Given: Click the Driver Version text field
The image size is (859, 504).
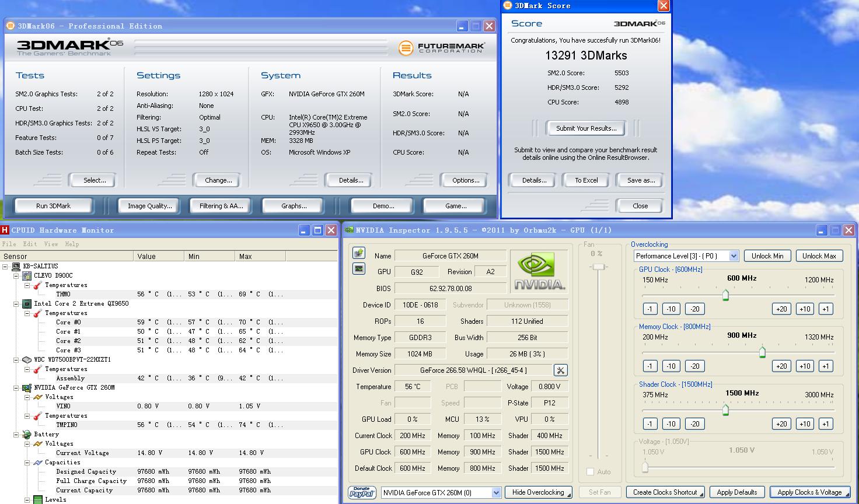Looking at the screenshot, I should click(473, 370).
